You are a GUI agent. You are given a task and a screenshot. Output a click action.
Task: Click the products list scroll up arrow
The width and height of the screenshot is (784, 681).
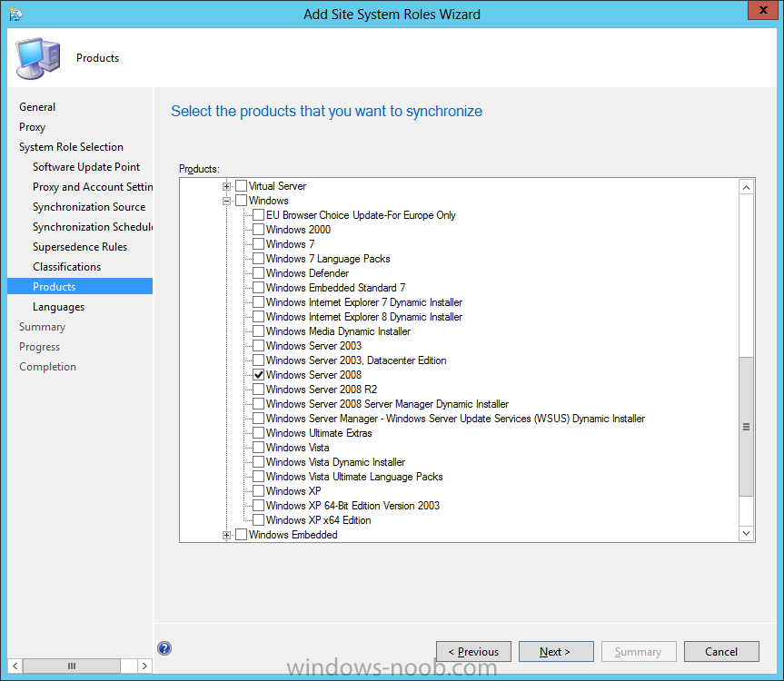[x=746, y=187]
